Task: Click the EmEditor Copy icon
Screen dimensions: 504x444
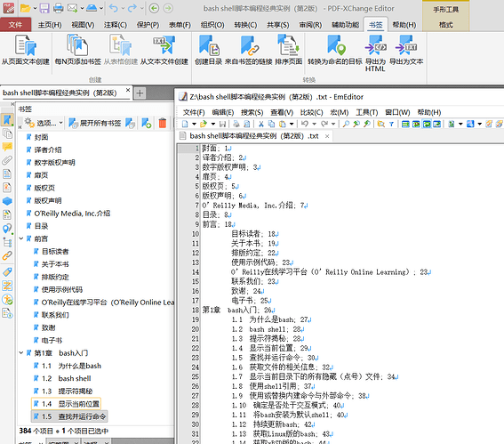Action: click(271, 124)
